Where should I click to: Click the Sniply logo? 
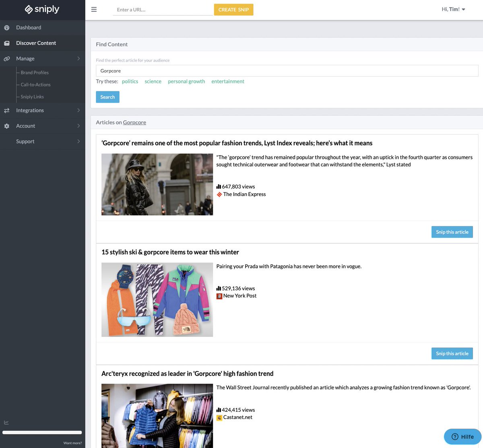point(42,9)
